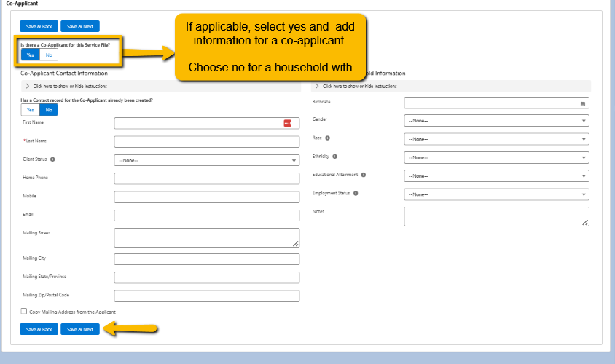Select Yes for Co-Applicant on this Service File
This screenshot has width=615, height=364.
(x=30, y=55)
